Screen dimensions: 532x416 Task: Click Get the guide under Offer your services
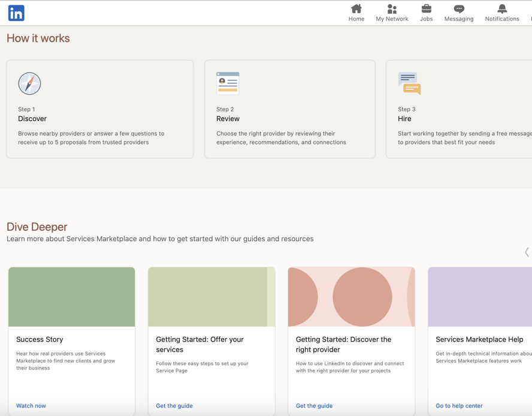tap(174, 406)
